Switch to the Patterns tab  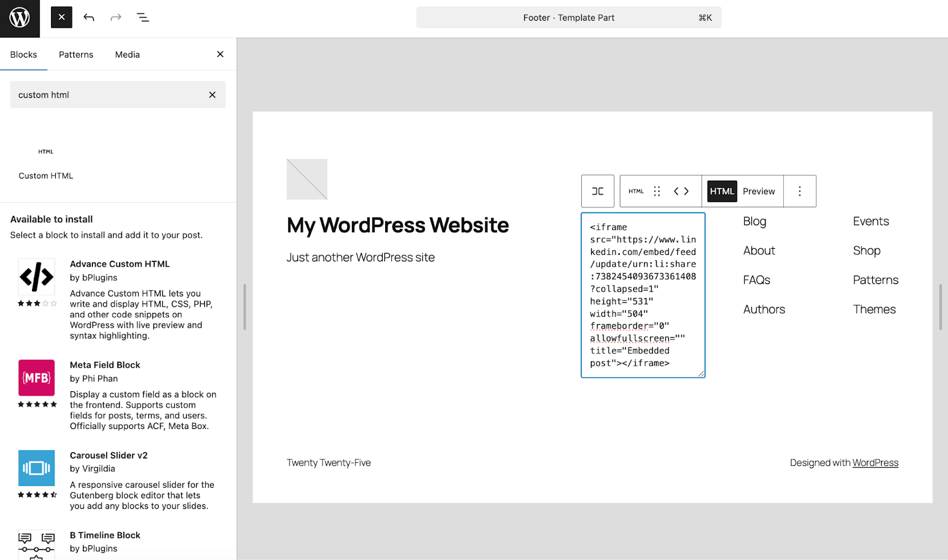[x=76, y=54]
